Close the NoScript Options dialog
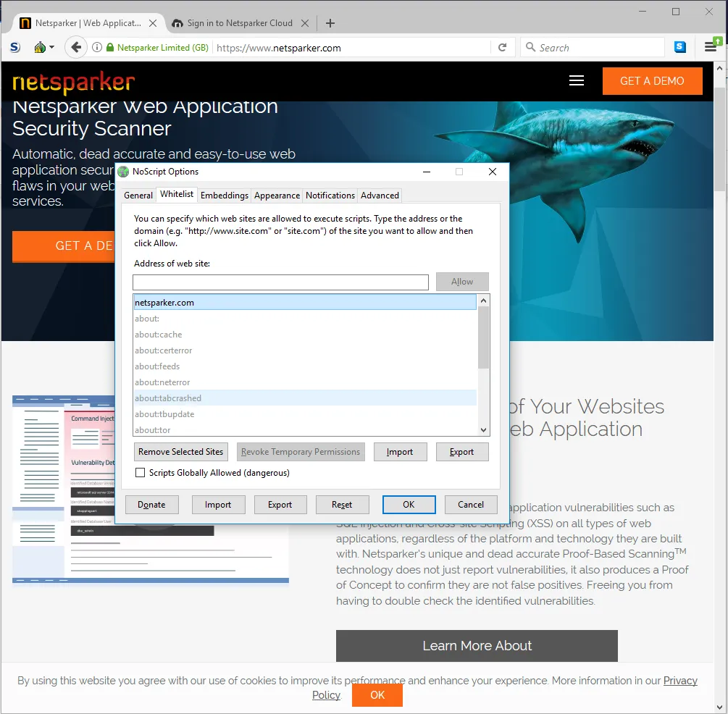The width and height of the screenshot is (728, 714). (493, 172)
